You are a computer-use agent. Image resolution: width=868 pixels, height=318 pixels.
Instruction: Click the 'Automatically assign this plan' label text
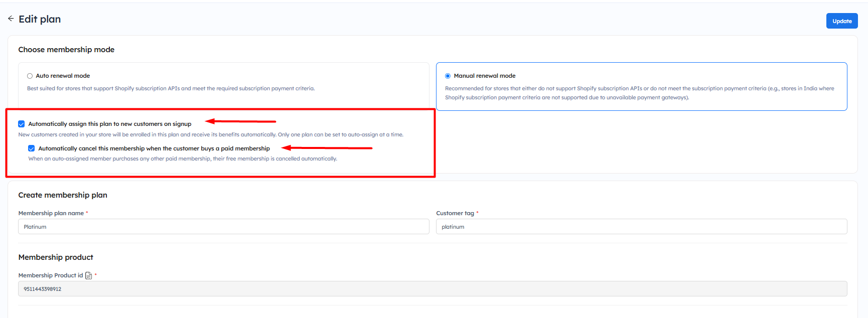110,124
